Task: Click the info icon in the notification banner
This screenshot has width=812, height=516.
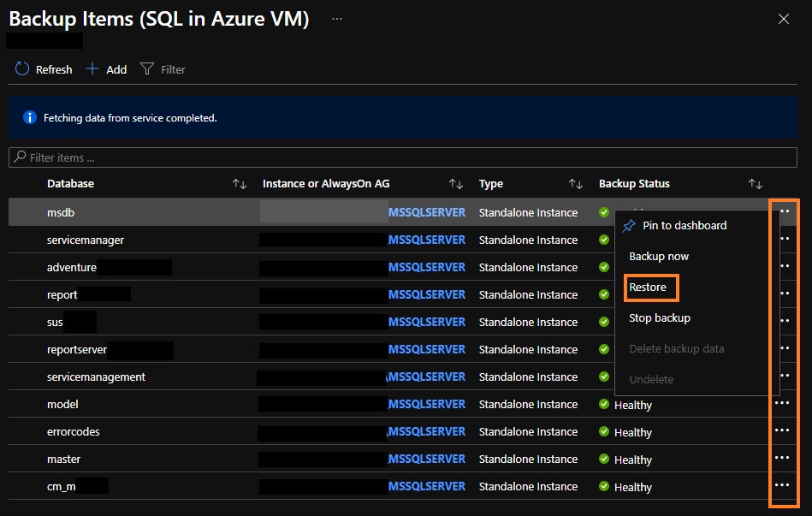Action: [30, 117]
